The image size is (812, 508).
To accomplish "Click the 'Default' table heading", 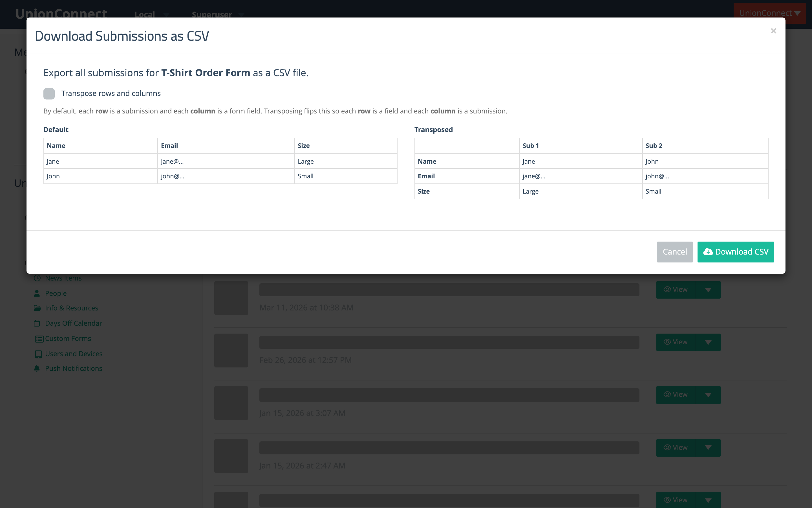I will (x=56, y=130).
